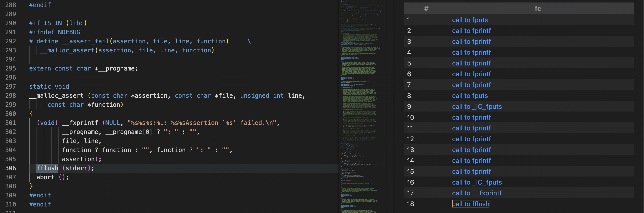Click 'static void' on line 297
Viewport: 644px width, 213px height.
[x=49, y=87]
